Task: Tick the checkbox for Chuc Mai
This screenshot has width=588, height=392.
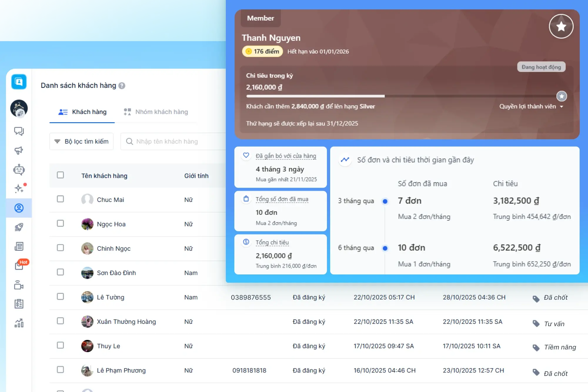Action: (60, 199)
